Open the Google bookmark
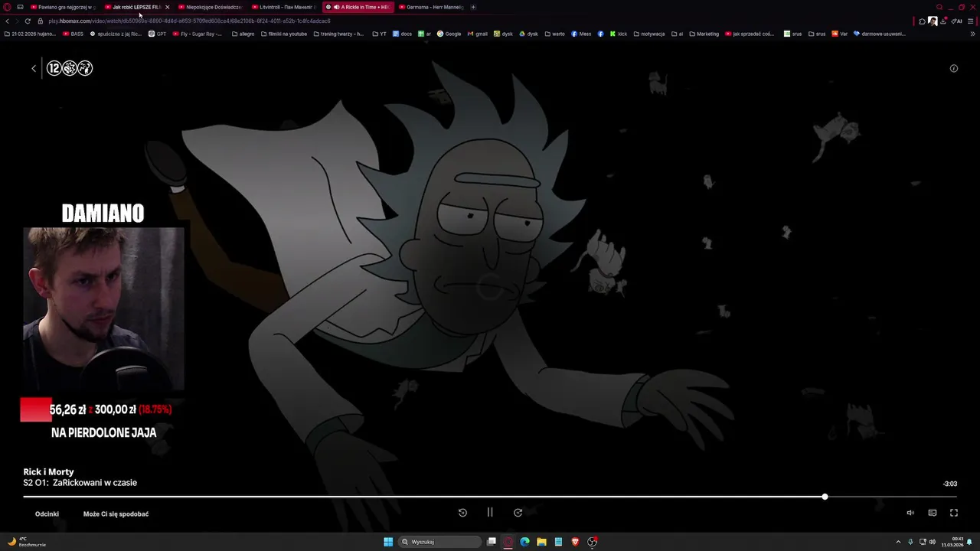 [449, 34]
